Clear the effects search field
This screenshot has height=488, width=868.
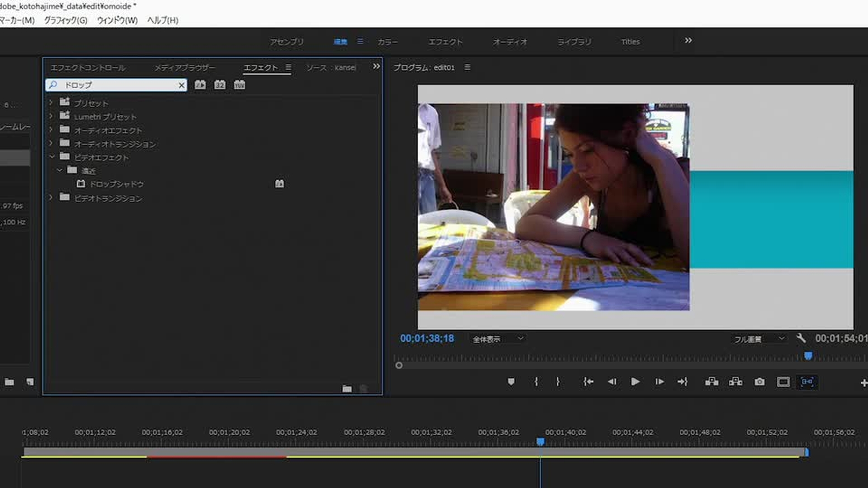pos(181,85)
